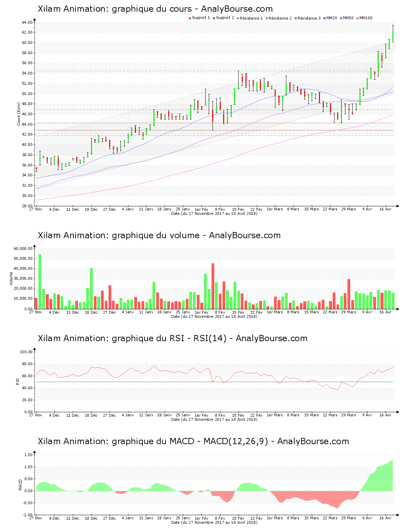This screenshot has width=412, height=532.
Task: Click '1er Fév' on the price chart axis
Action: 202,209
